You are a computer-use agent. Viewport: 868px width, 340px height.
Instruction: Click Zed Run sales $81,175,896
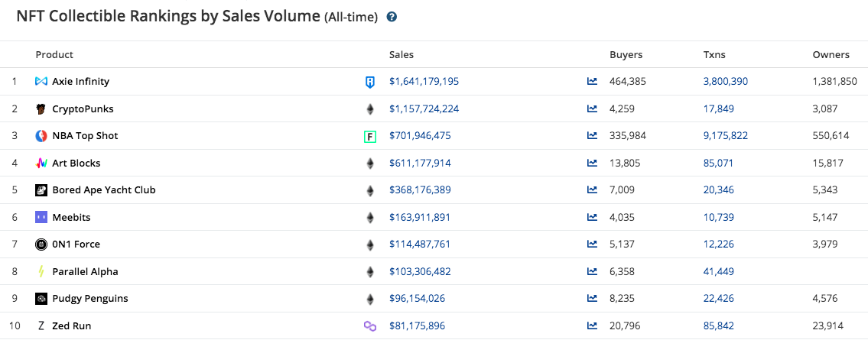point(417,325)
